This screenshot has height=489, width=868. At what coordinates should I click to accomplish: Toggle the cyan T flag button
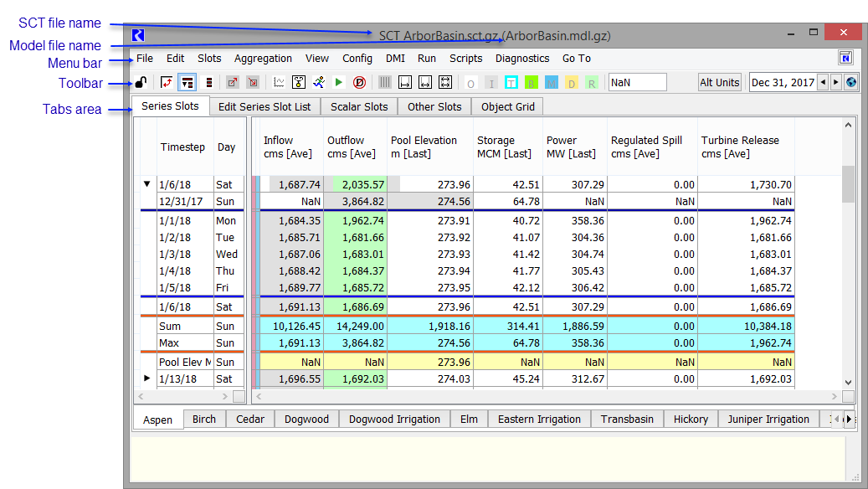click(511, 82)
